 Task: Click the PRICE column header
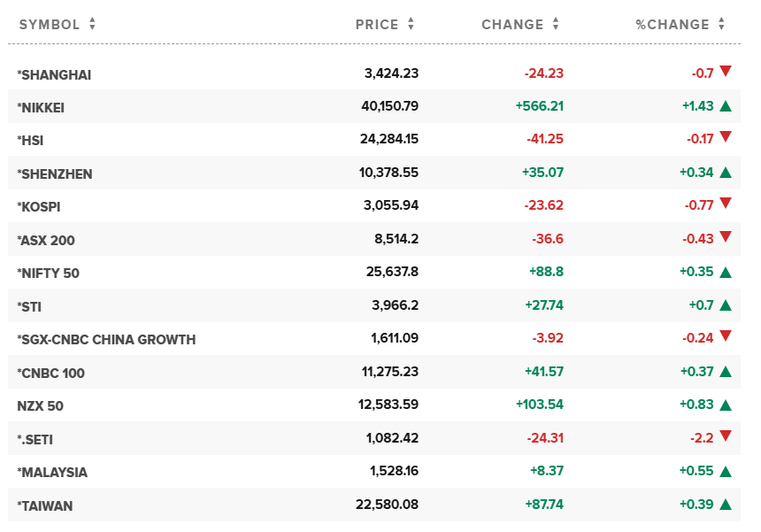tap(377, 25)
